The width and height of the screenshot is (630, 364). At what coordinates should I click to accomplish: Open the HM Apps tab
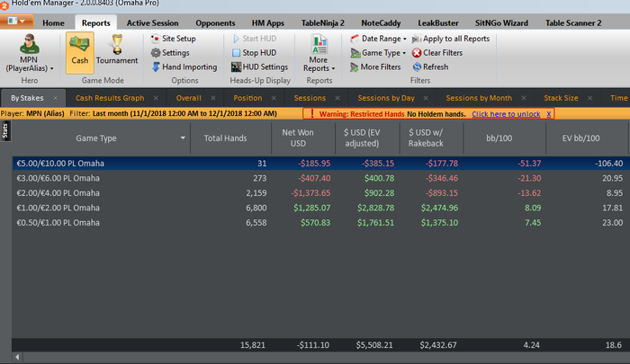tap(267, 22)
